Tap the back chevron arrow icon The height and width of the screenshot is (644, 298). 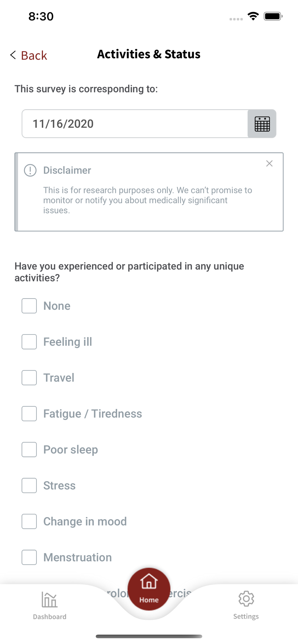[13, 55]
